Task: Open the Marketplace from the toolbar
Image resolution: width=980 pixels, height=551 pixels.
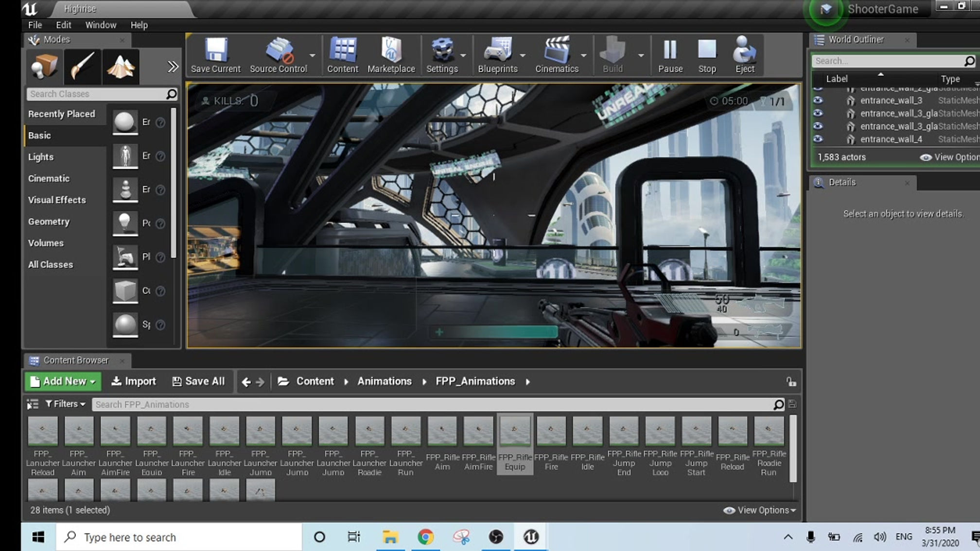Action: click(x=391, y=55)
